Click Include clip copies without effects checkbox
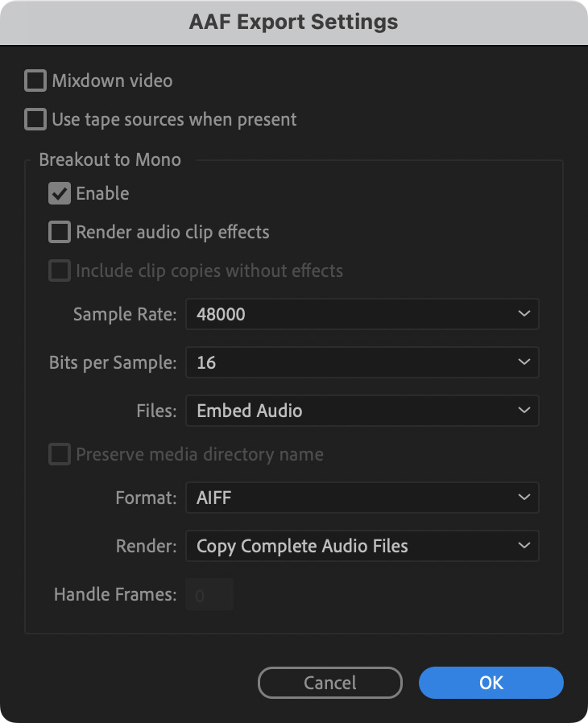588x723 pixels. coord(60,271)
